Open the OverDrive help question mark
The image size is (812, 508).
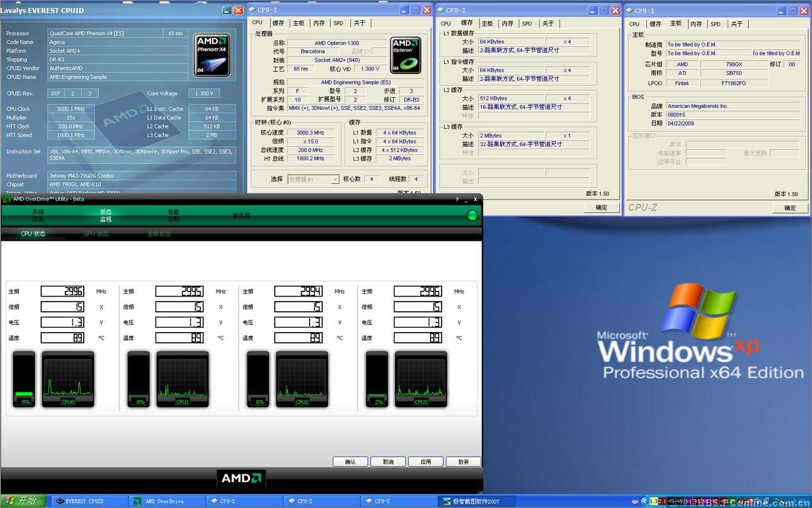click(x=457, y=199)
